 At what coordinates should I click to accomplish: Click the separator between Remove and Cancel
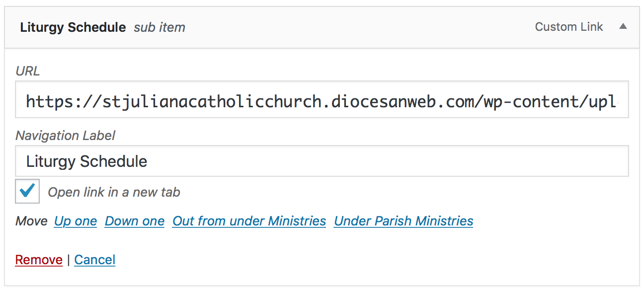click(x=69, y=260)
